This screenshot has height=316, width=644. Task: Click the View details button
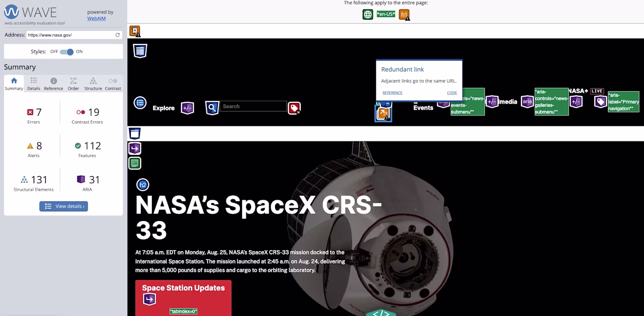(63, 206)
